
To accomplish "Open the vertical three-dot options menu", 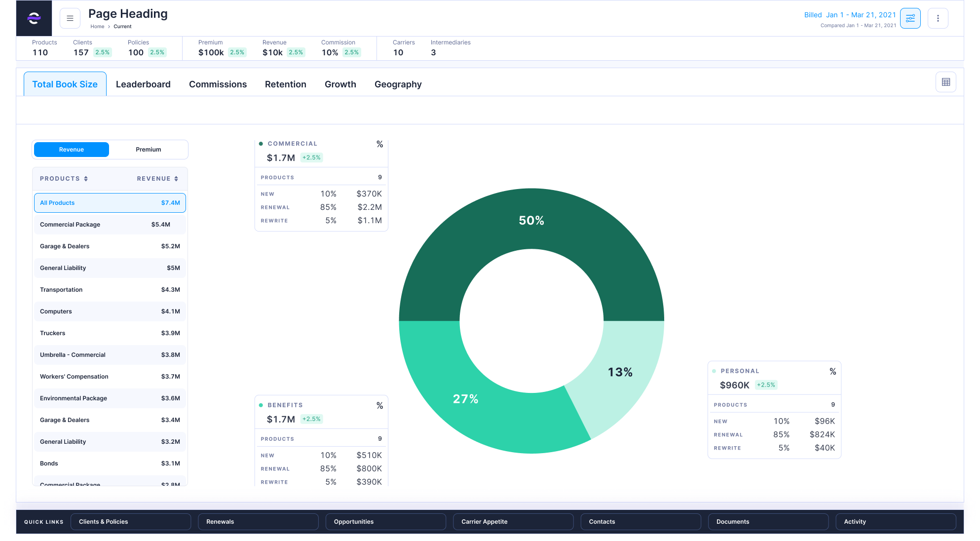I will coord(938,18).
